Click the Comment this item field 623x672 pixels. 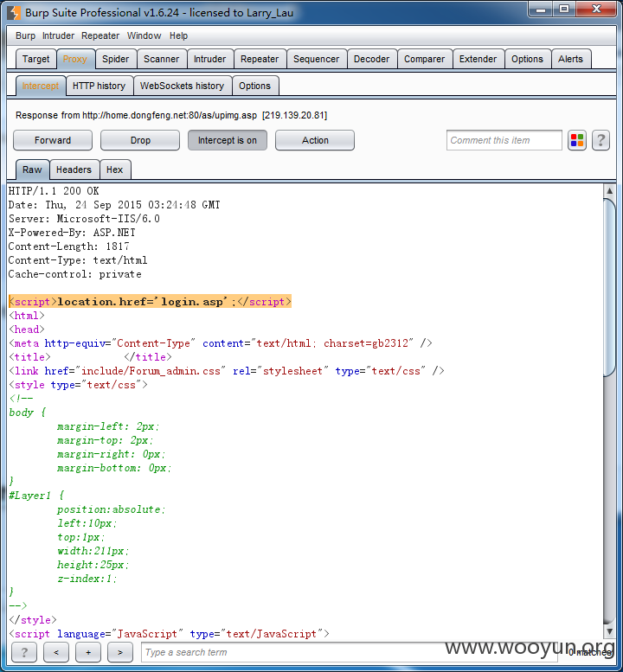[x=504, y=140]
